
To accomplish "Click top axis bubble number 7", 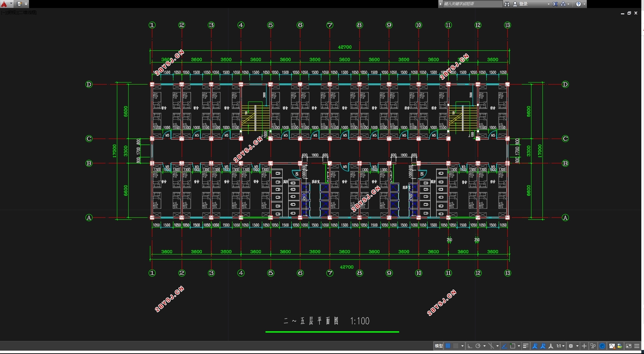I will (x=330, y=25).
